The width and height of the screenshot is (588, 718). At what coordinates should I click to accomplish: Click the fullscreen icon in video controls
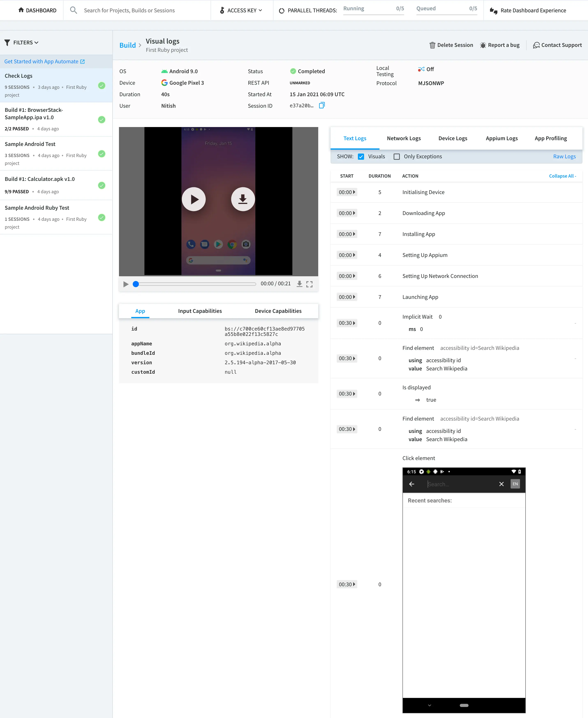(x=309, y=284)
